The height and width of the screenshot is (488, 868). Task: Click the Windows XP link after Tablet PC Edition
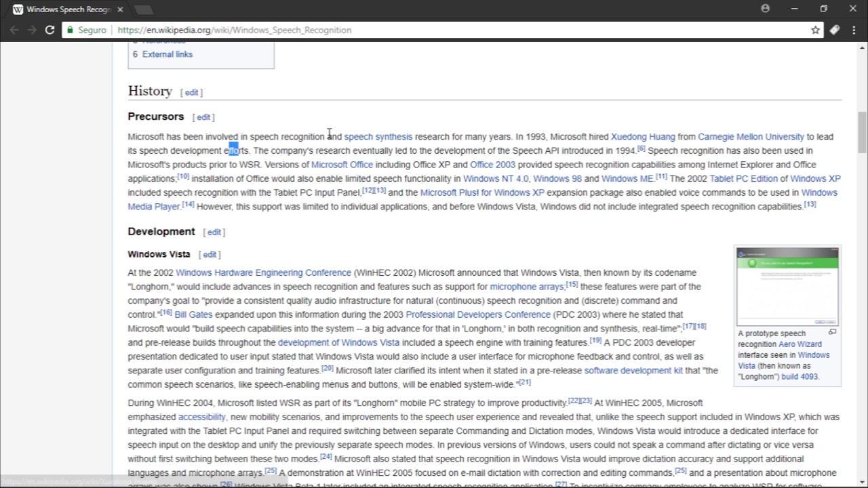tap(815, 179)
